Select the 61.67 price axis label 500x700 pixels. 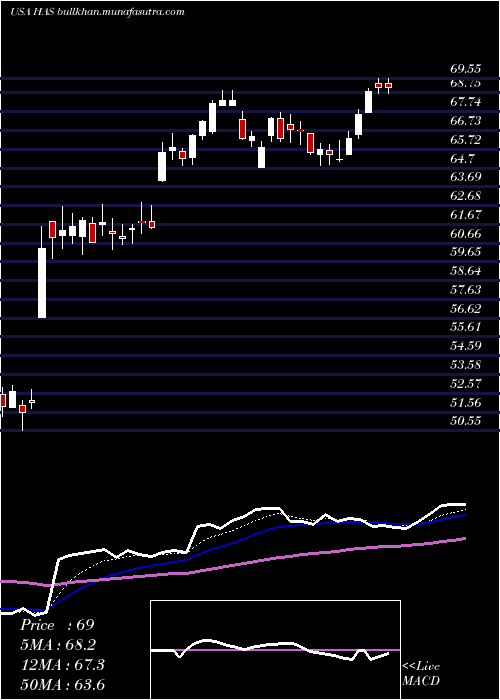pyautogui.click(x=466, y=214)
